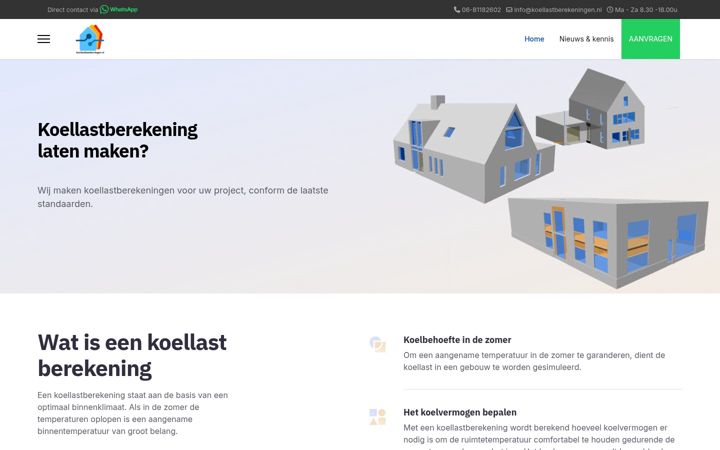Click the flat-roof building 3D image

click(608, 243)
